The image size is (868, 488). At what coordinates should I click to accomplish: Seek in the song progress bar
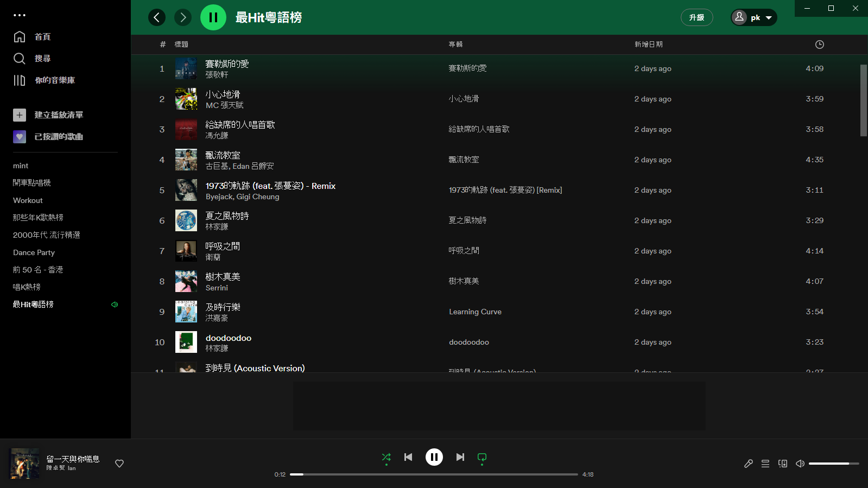pyautogui.click(x=434, y=474)
